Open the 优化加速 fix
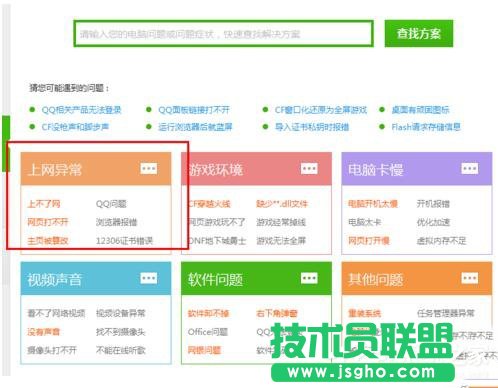 [x=433, y=222]
